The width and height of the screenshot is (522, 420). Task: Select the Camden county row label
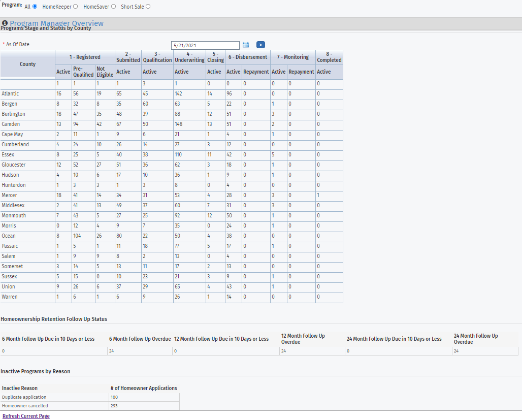[11, 124]
